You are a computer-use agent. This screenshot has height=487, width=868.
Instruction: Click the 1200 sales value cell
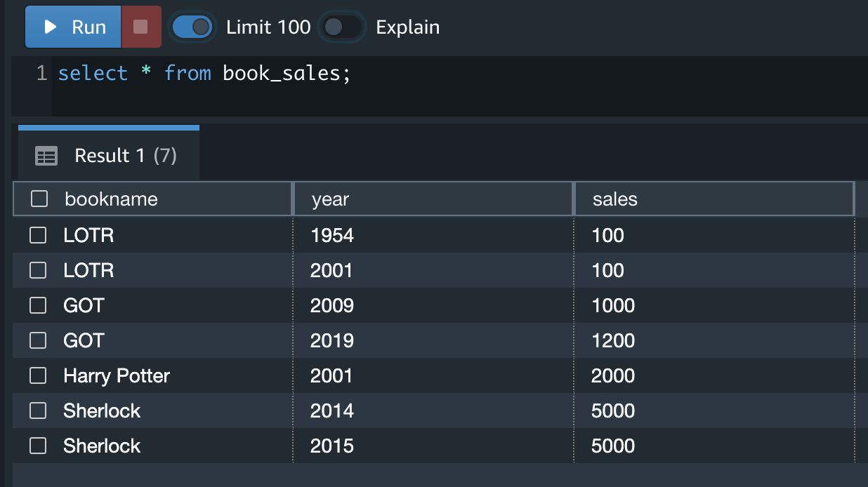(x=613, y=340)
